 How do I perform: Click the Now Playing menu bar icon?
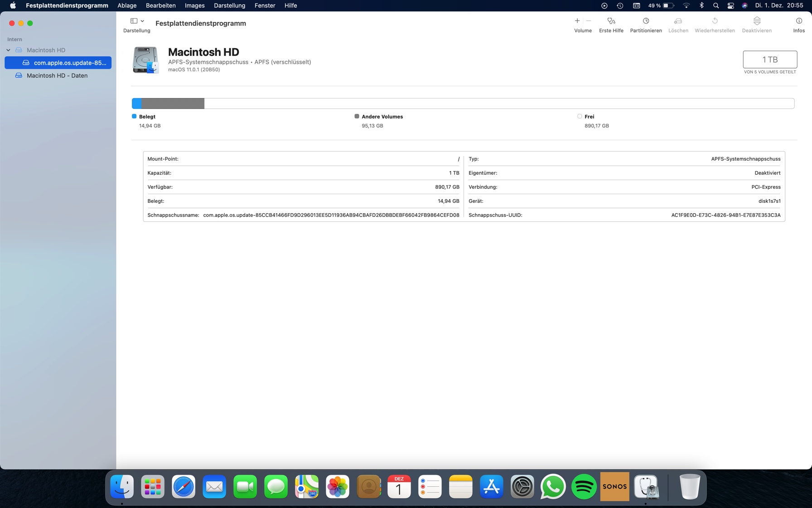point(604,5)
